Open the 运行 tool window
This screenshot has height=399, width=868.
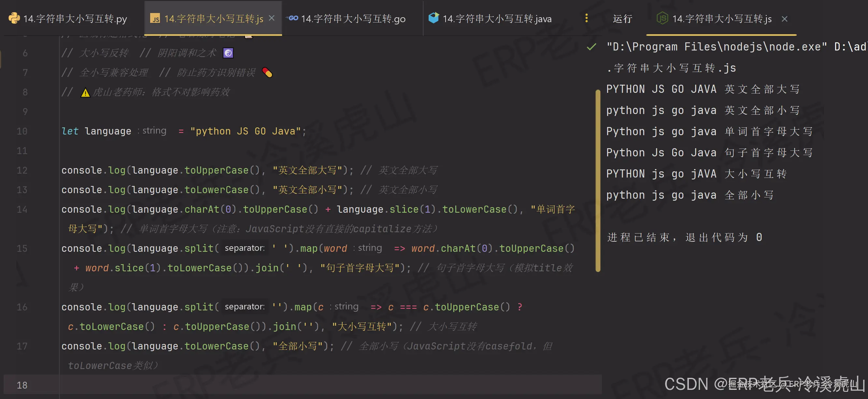tap(622, 19)
